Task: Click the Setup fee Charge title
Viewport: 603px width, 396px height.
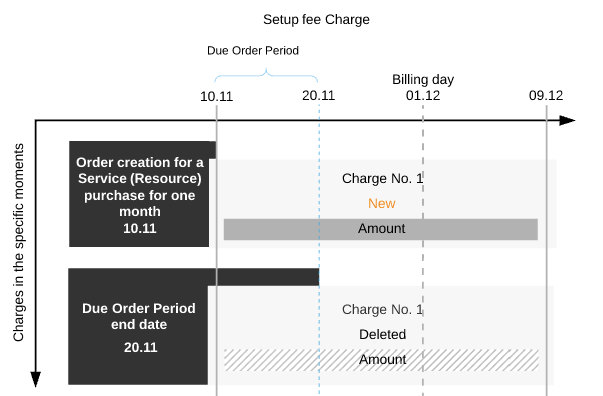Action: 316,20
